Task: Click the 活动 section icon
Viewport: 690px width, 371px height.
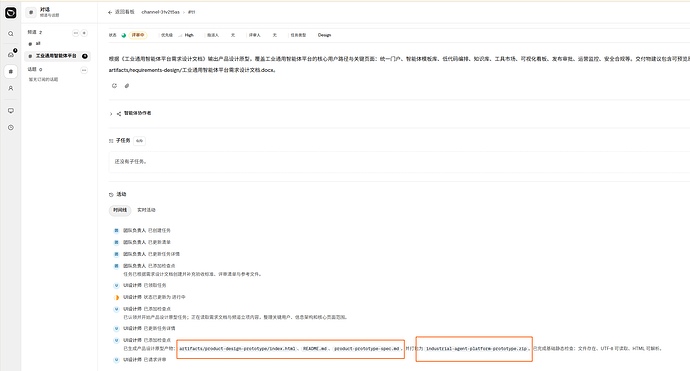Action: pyautogui.click(x=111, y=195)
